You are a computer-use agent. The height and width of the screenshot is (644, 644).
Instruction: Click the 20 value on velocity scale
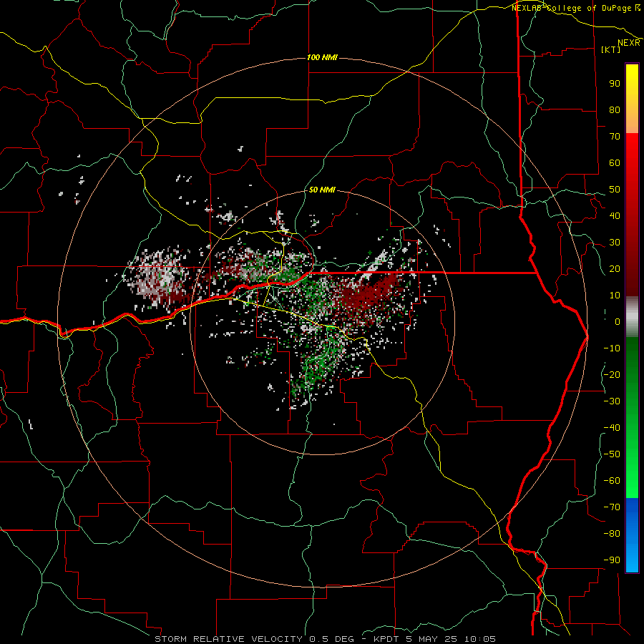(x=615, y=269)
